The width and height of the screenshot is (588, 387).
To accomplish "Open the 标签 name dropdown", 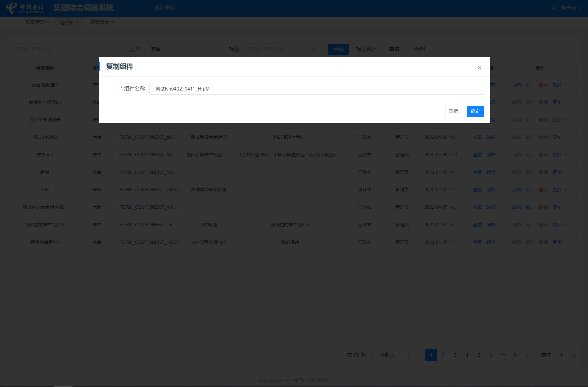I will pos(282,49).
